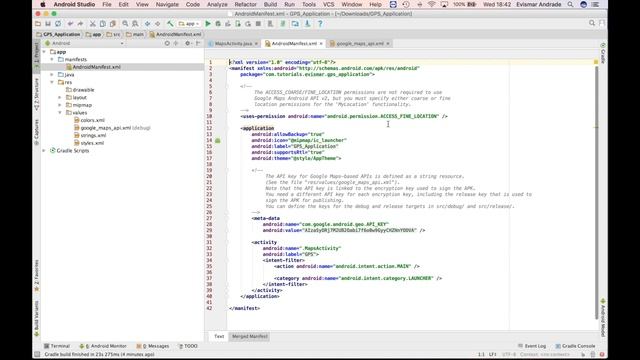Click the Save All toolbar icon
The image size is (640, 360).
tap(48, 24)
